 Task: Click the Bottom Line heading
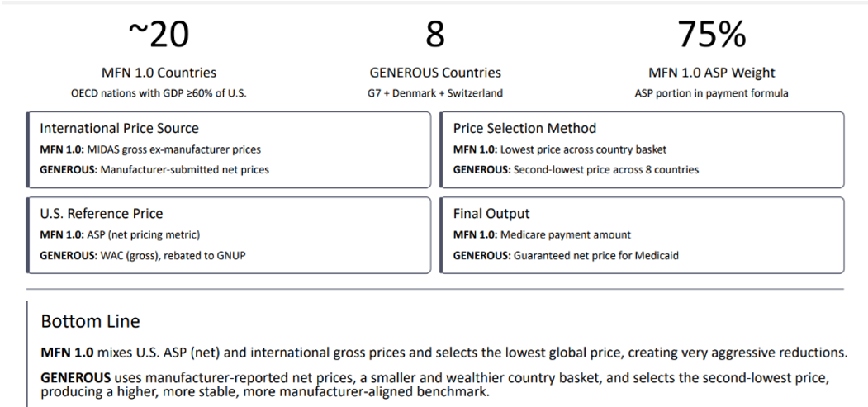coord(90,320)
